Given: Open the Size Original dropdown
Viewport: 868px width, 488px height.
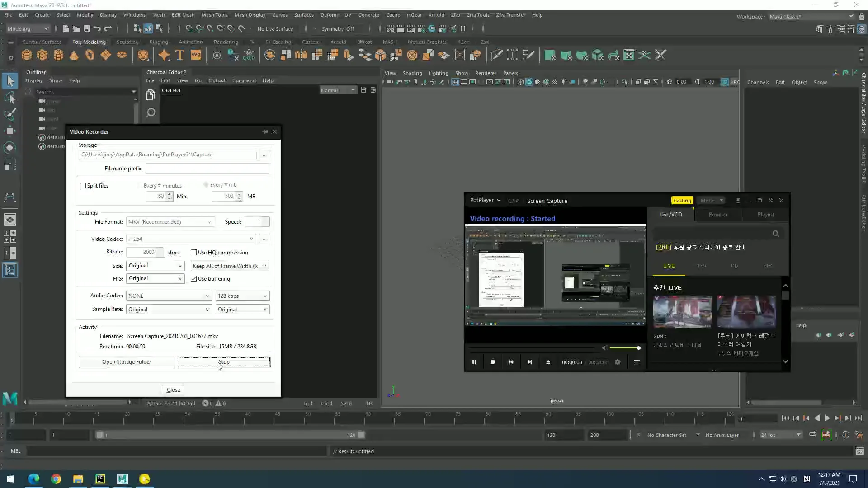Looking at the screenshot, I should 155,266.
